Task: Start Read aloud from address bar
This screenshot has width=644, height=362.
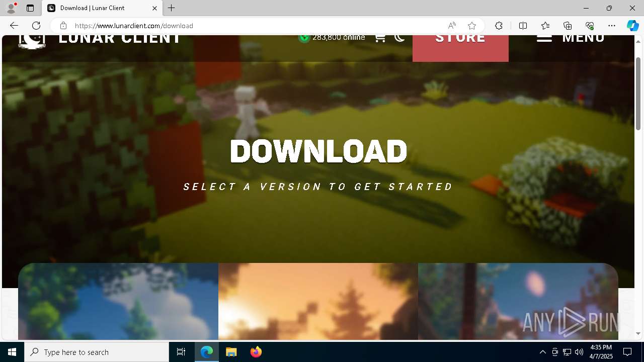Action: [452, 26]
